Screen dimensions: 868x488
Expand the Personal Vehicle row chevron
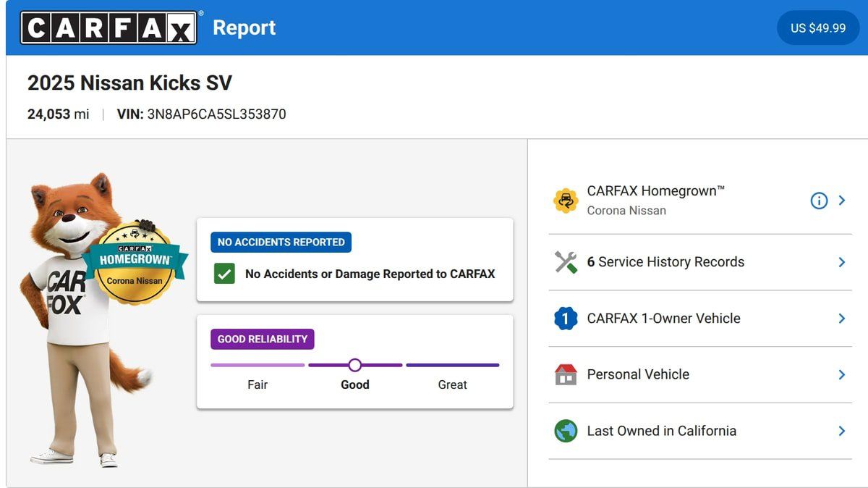(842, 374)
